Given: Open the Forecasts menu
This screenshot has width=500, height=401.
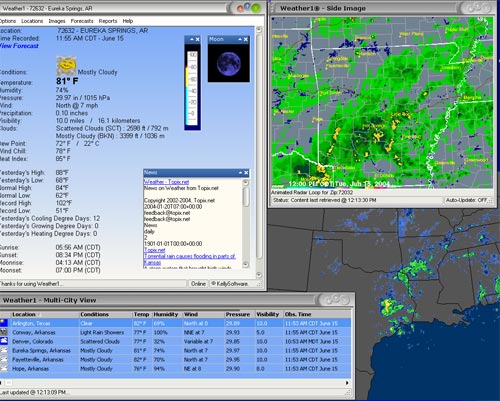Looking at the screenshot, I should 82,21.
